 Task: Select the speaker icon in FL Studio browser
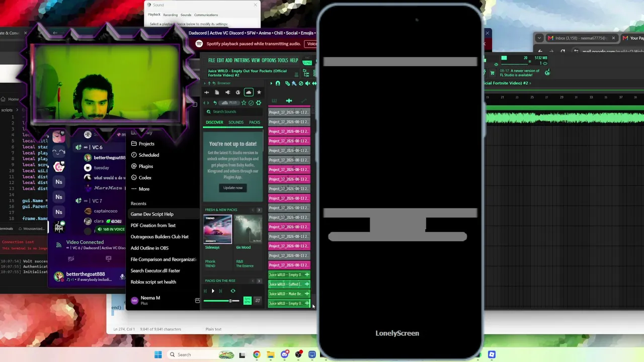point(227,93)
